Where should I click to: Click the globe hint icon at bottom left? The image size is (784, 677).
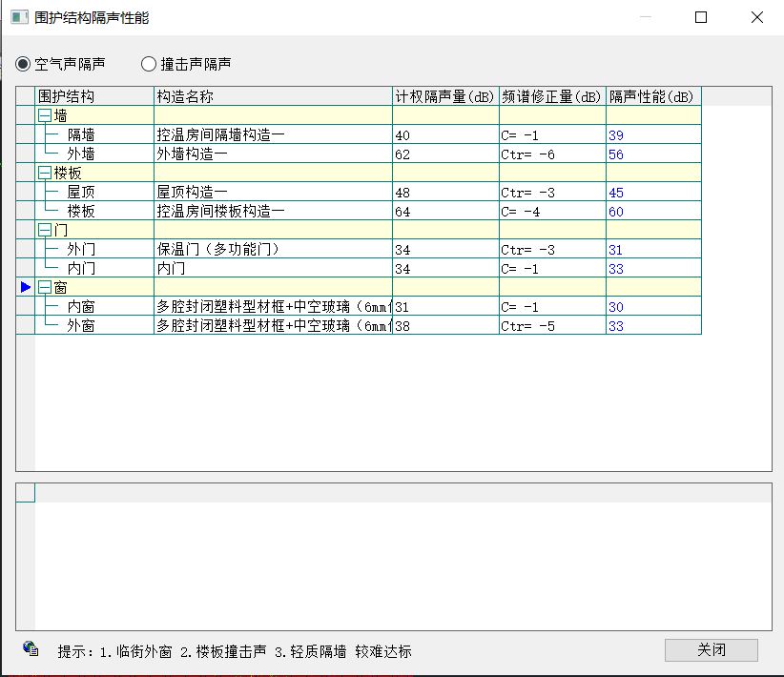pos(31,649)
